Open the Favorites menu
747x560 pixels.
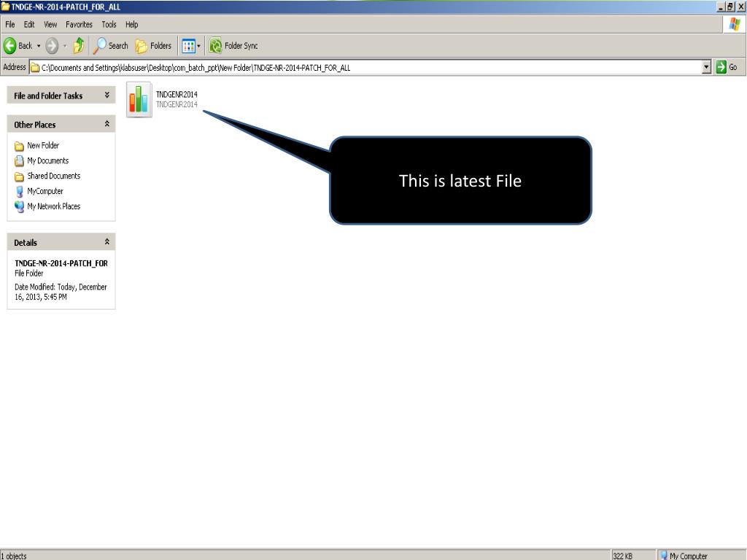pos(79,24)
